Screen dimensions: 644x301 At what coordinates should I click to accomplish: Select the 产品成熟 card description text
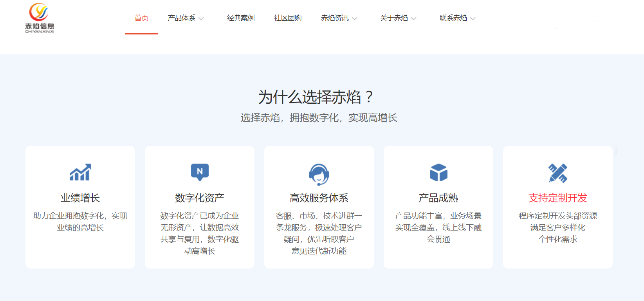tap(438, 227)
